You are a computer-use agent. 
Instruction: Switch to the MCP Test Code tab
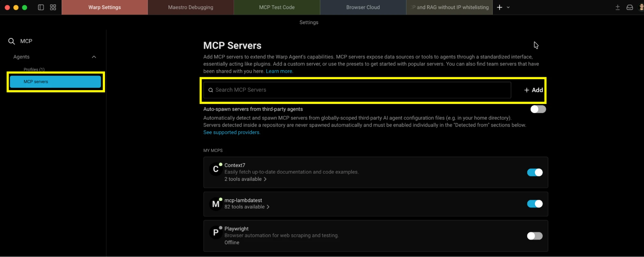(x=277, y=7)
